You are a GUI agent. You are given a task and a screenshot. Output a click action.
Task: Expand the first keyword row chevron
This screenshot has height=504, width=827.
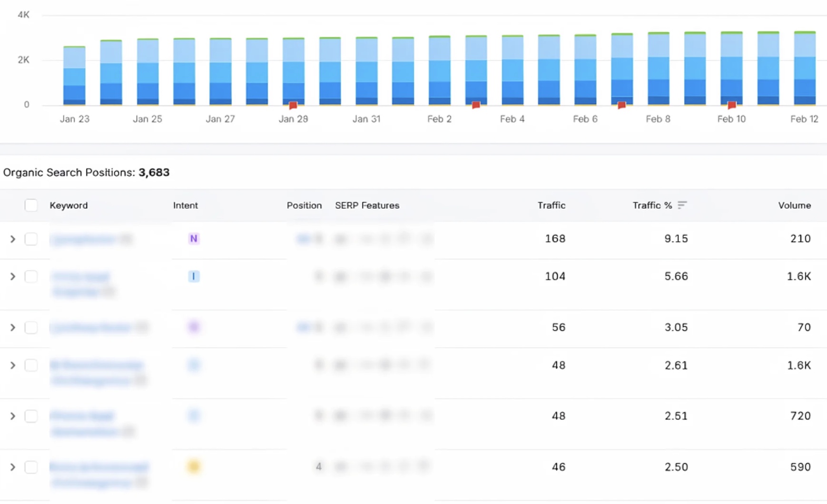[x=13, y=239]
